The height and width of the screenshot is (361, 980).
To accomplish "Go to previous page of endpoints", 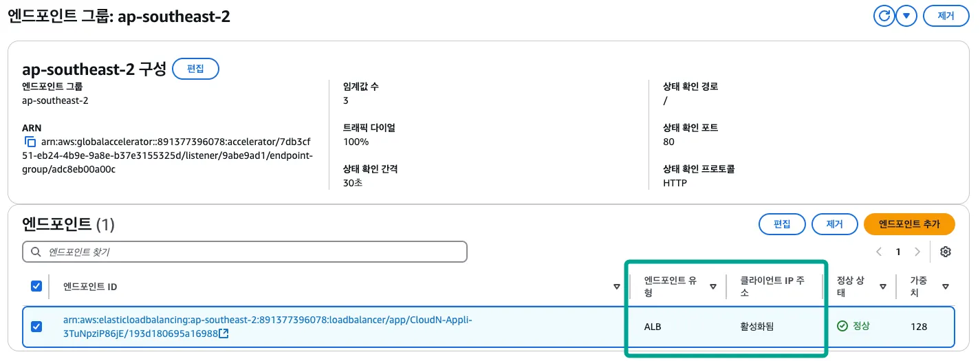I will coord(879,252).
